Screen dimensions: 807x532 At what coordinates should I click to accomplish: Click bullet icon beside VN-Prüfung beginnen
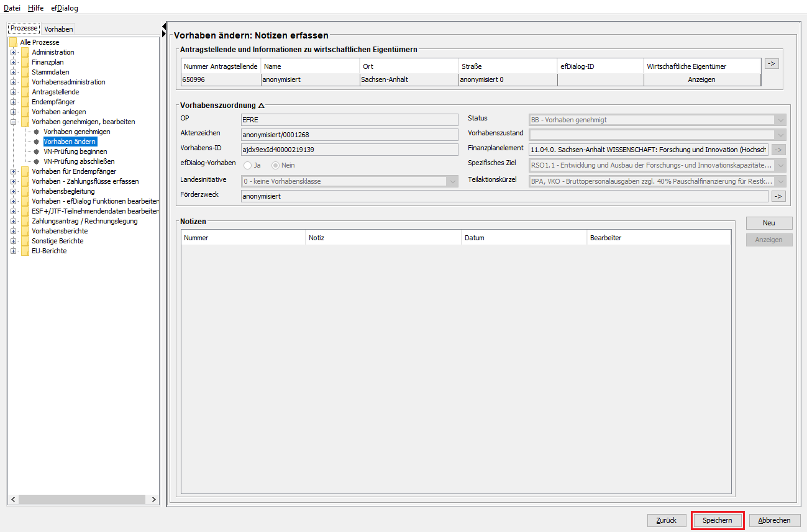37,151
